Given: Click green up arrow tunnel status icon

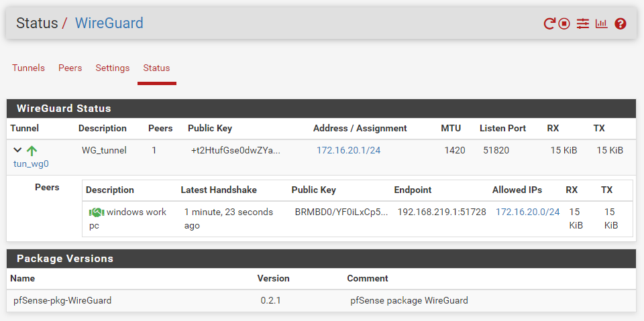Looking at the screenshot, I should (32, 151).
